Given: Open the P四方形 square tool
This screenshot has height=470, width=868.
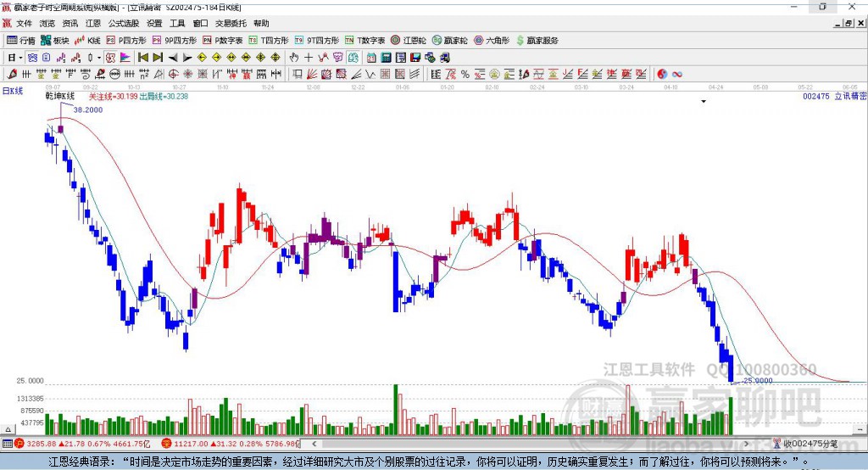Looking at the screenshot, I should click(126, 41).
